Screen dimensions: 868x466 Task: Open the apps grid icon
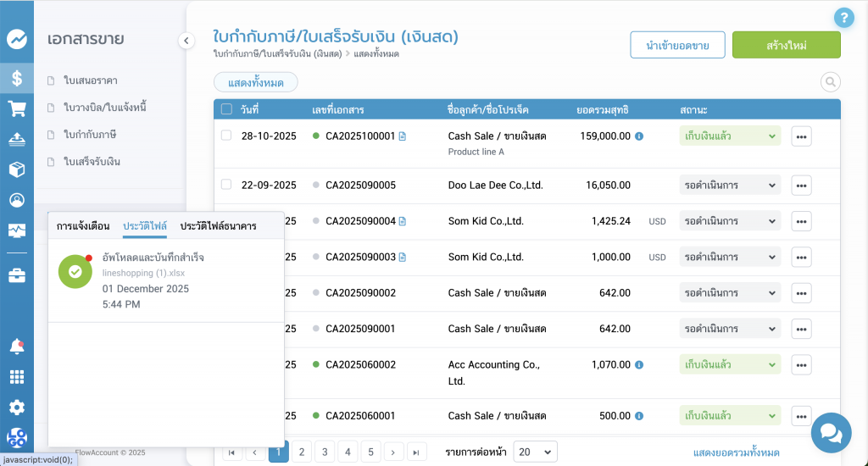(x=16, y=377)
